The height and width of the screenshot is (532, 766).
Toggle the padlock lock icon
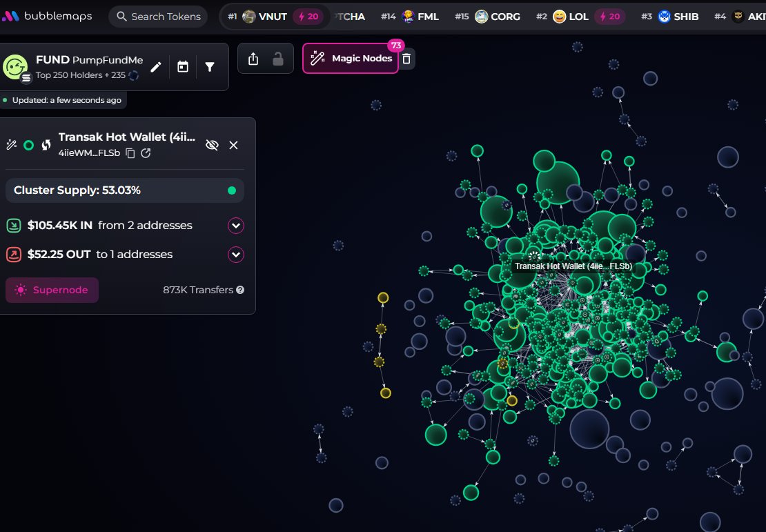278,59
